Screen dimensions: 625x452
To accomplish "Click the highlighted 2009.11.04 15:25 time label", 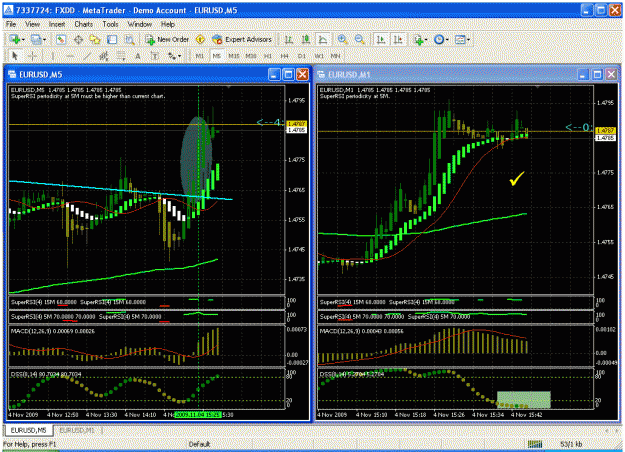I will [x=198, y=415].
